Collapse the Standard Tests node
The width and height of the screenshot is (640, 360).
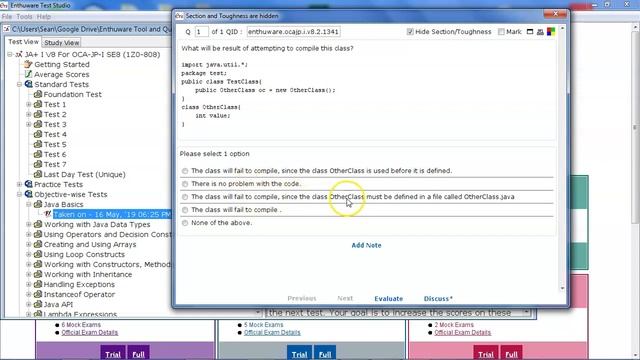(x=19, y=84)
